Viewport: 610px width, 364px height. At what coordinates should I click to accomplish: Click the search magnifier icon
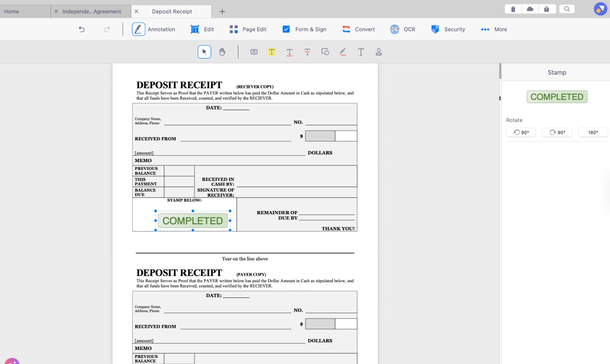click(567, 9)
